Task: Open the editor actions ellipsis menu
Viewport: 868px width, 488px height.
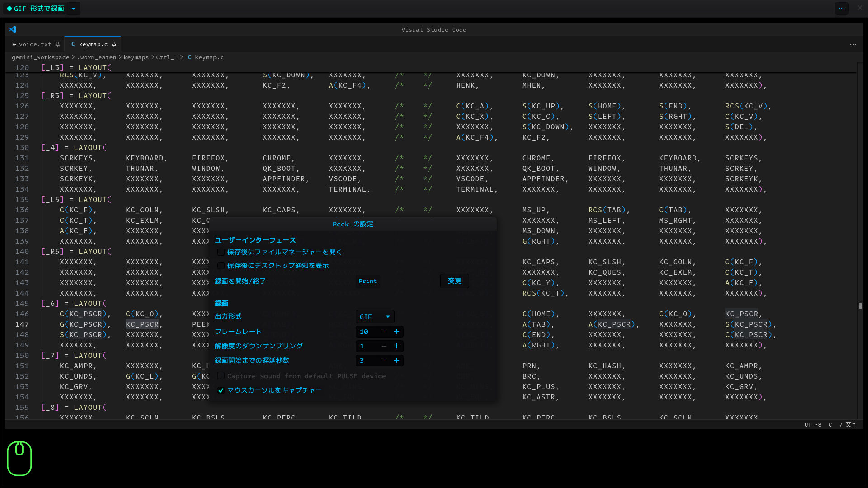Action: 853,44
